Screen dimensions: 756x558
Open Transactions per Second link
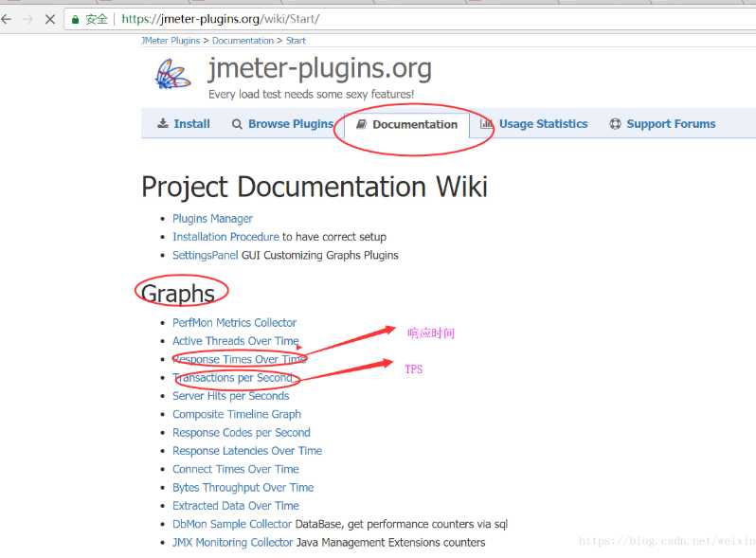(233, 378)
